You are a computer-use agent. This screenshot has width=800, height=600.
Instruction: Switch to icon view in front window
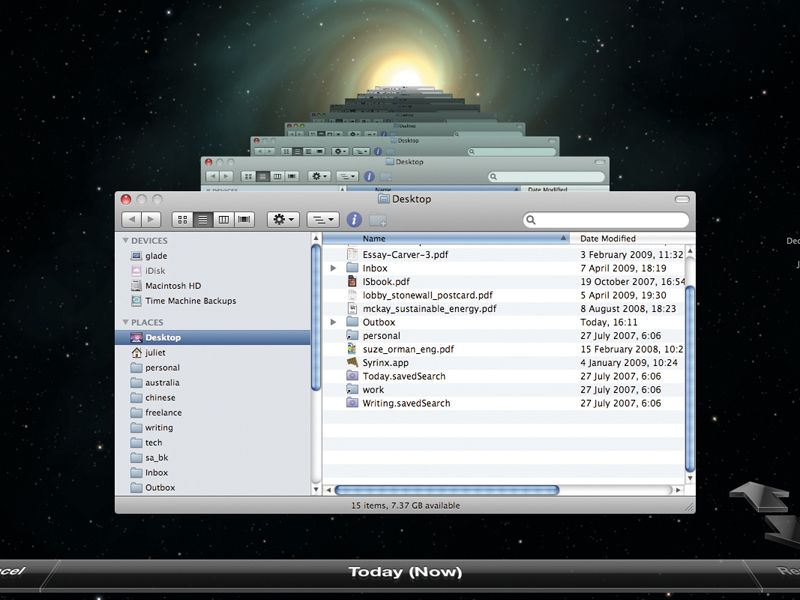coord(183,219)
